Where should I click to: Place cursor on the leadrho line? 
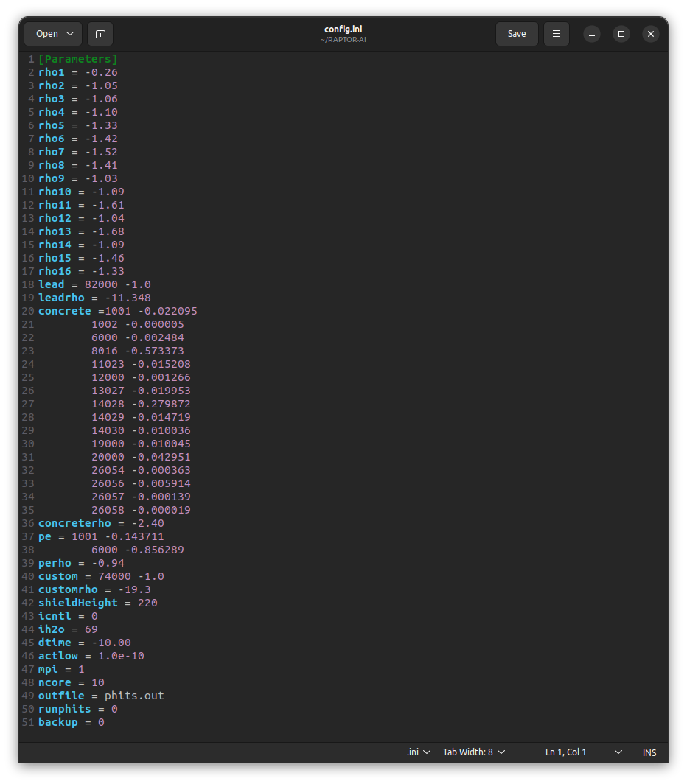[94, 298]
